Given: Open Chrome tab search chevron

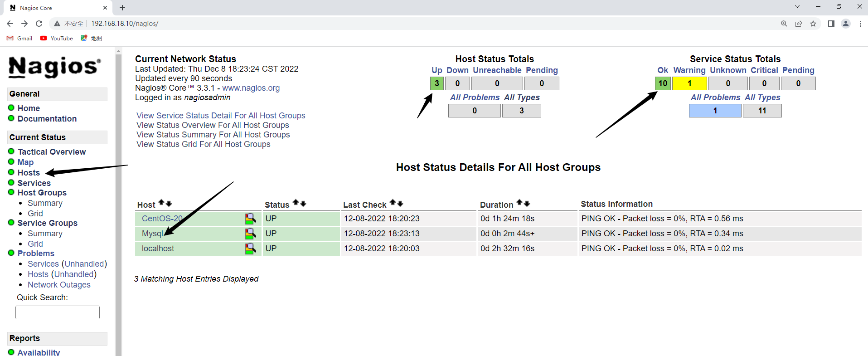Looking at the screenshot, I should 797,7.
